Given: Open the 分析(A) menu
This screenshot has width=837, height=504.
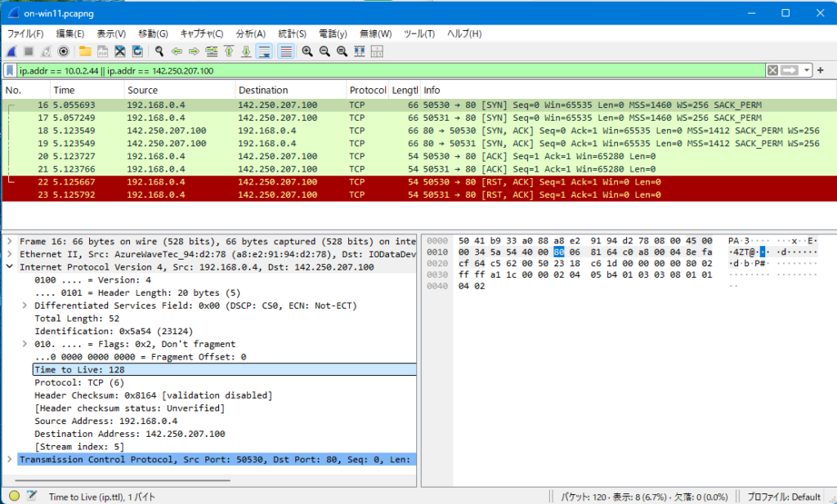Looking at the screenshot, I should click(251, 33).
